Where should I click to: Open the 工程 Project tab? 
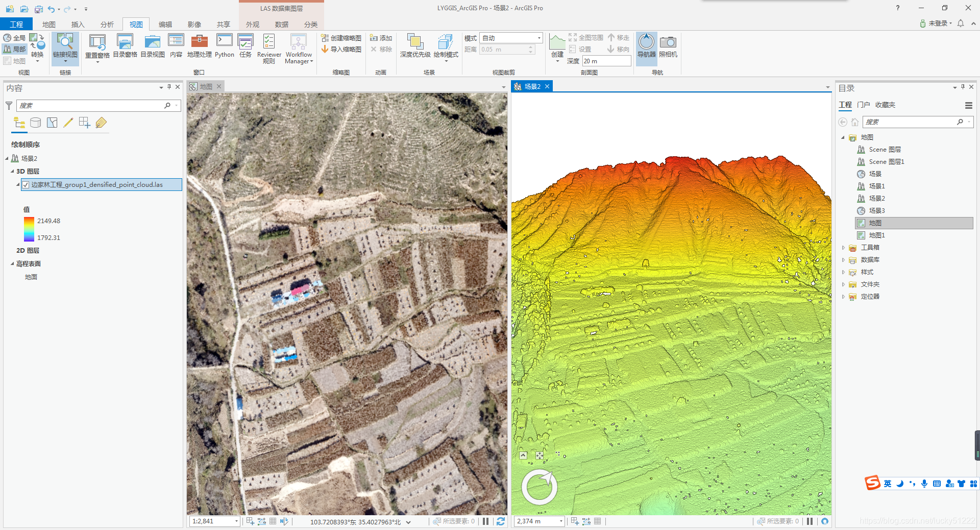click(x=16, y=24)
